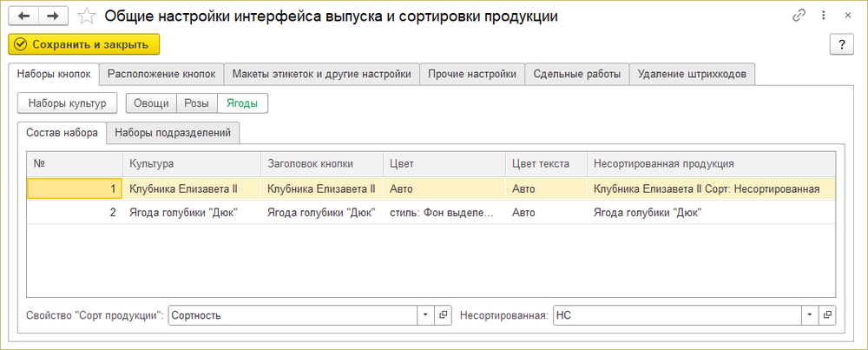
Task: Open the three-dot more actions menu
Action: (824, 16)
